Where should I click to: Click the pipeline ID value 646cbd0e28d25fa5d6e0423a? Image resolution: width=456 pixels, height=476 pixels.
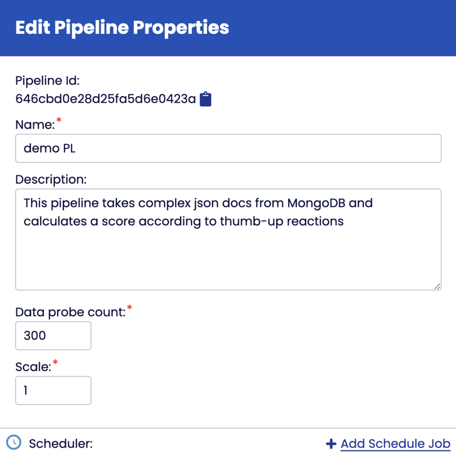coord(106,99)
